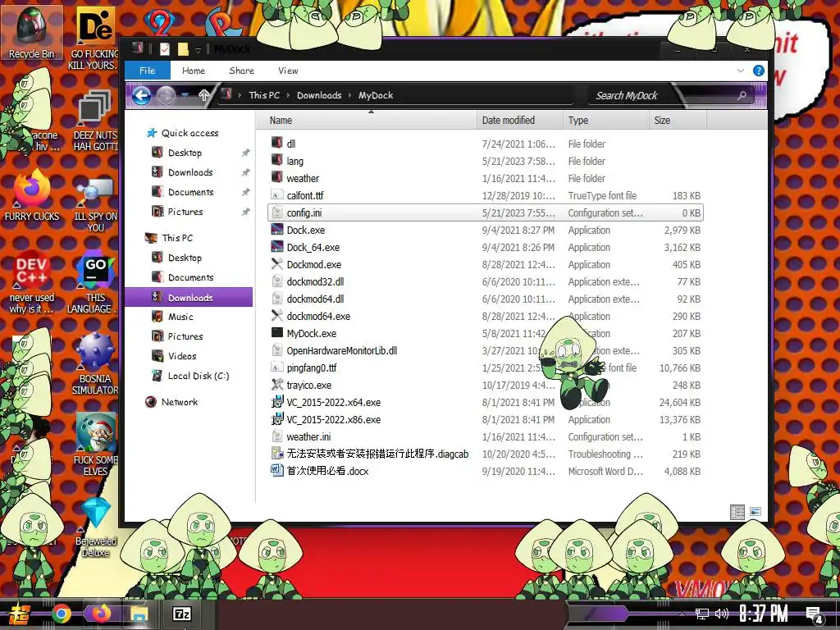The image size is (840, 630).
Task: Click the network tray icon
Action: click(x=702, y=614)
